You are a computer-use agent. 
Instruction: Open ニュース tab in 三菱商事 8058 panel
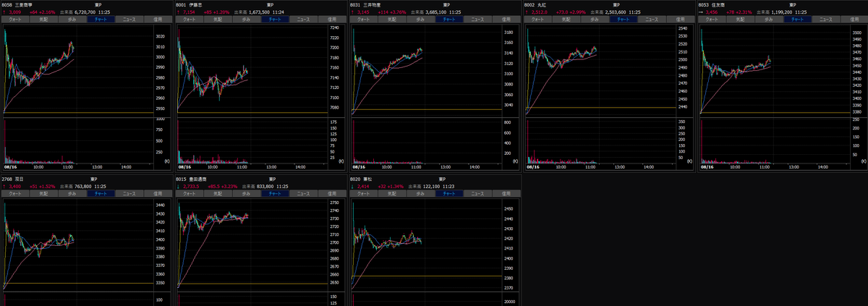(x=129, y=20)
